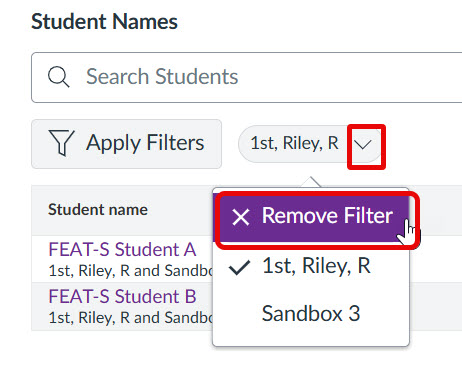
Task: Click the popover pointer arrow above the menu
Action: [310, 182]
